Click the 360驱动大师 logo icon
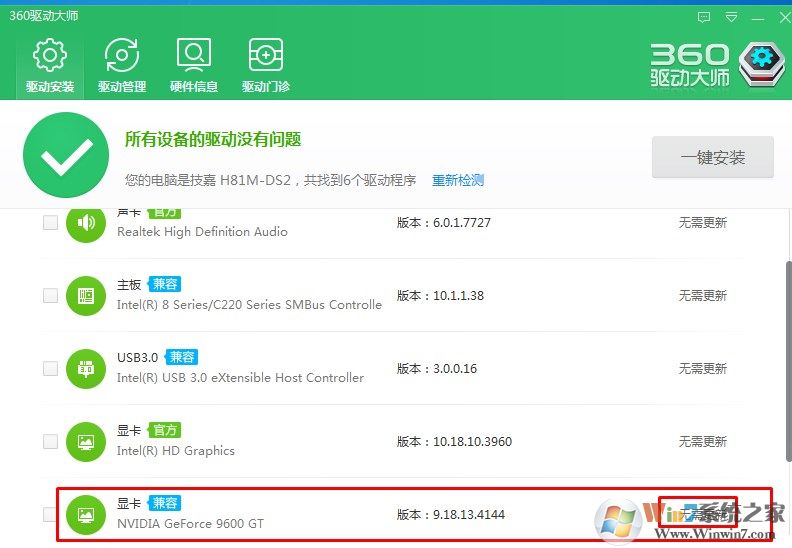 (x=762, y=65)
